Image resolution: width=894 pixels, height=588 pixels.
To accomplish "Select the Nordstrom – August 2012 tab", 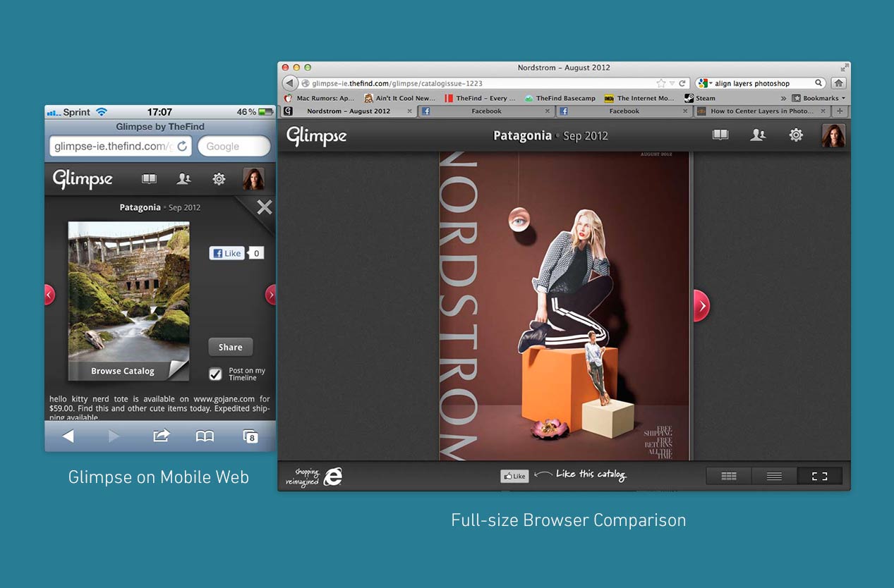I will tap(349, 111).
